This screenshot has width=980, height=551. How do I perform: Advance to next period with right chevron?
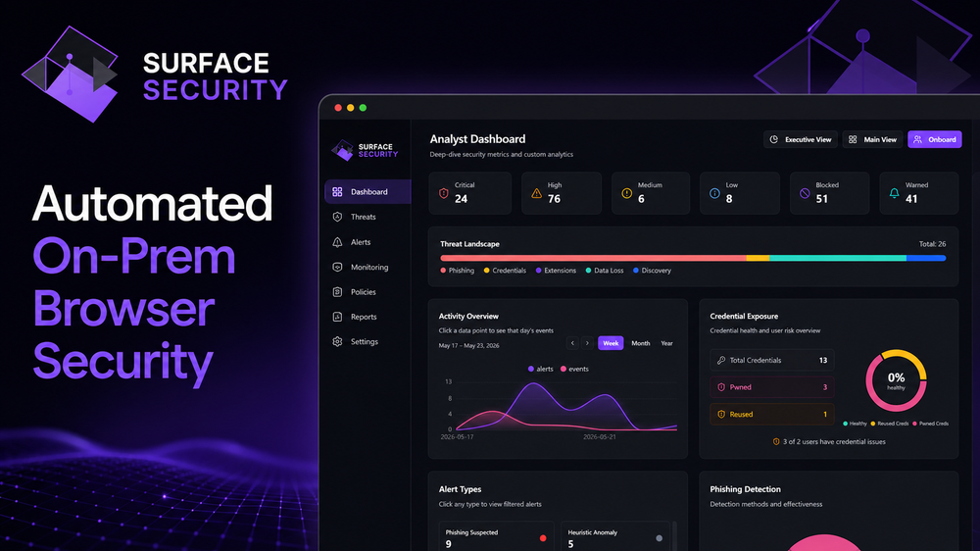587,343
